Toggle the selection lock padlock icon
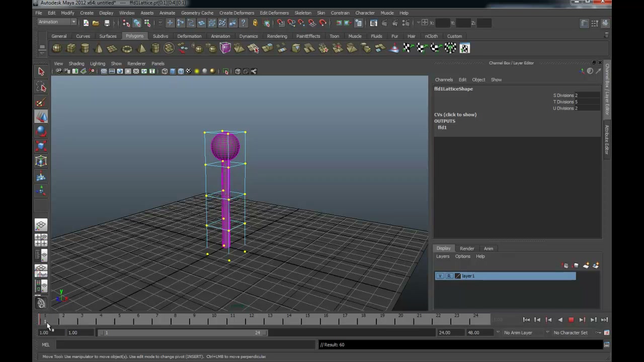The width and height of the screenshot is (644, 362). (x=255, y=23)
